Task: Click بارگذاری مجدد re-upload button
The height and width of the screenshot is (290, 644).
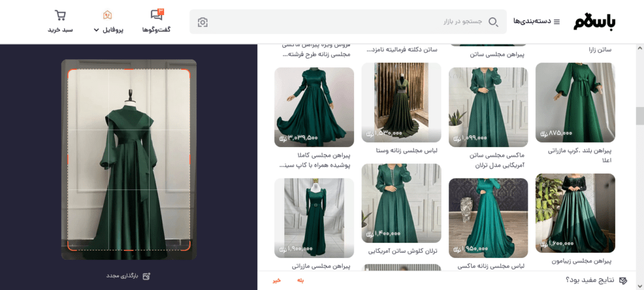Action: [129, 276]
